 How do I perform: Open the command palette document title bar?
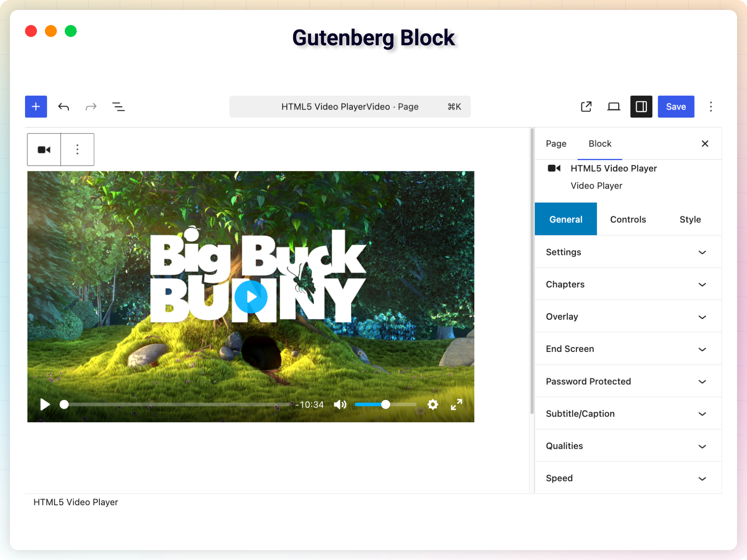(x=350, y=106)
